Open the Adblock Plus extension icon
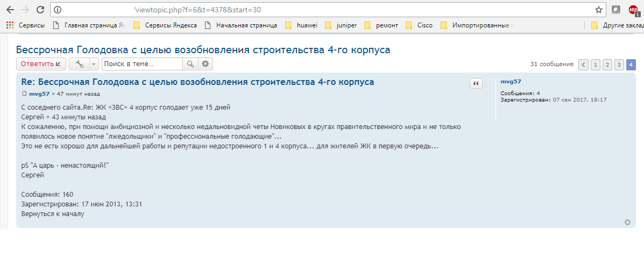This screenshot has width=644, height=258. point(633,10)
